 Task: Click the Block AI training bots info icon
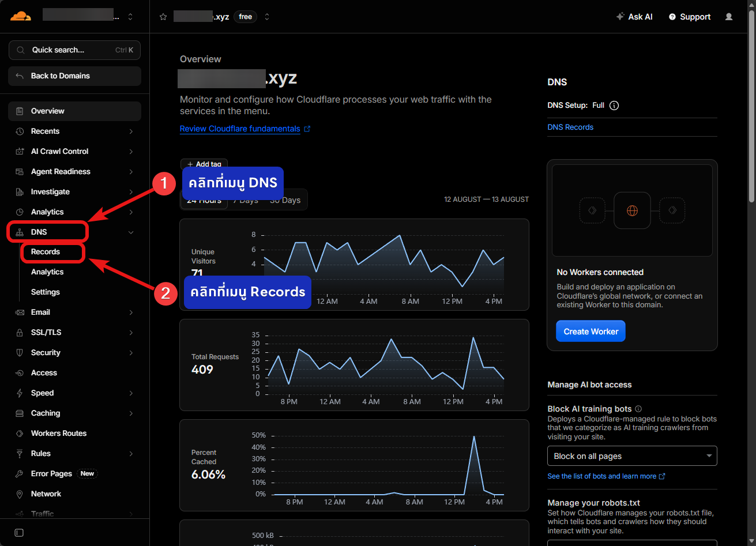638,409
